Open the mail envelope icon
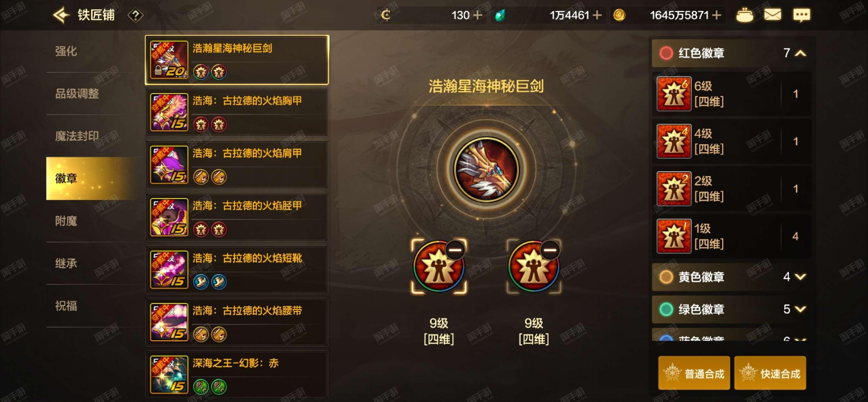 pos(772,15)
